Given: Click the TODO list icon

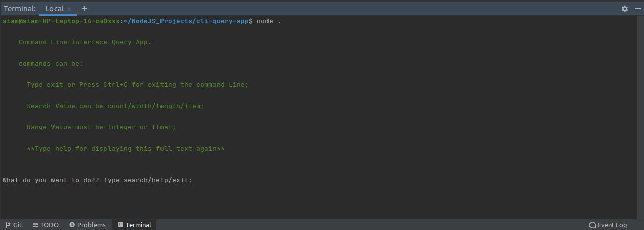Looking at the screenshot, I should click(35, 225).
